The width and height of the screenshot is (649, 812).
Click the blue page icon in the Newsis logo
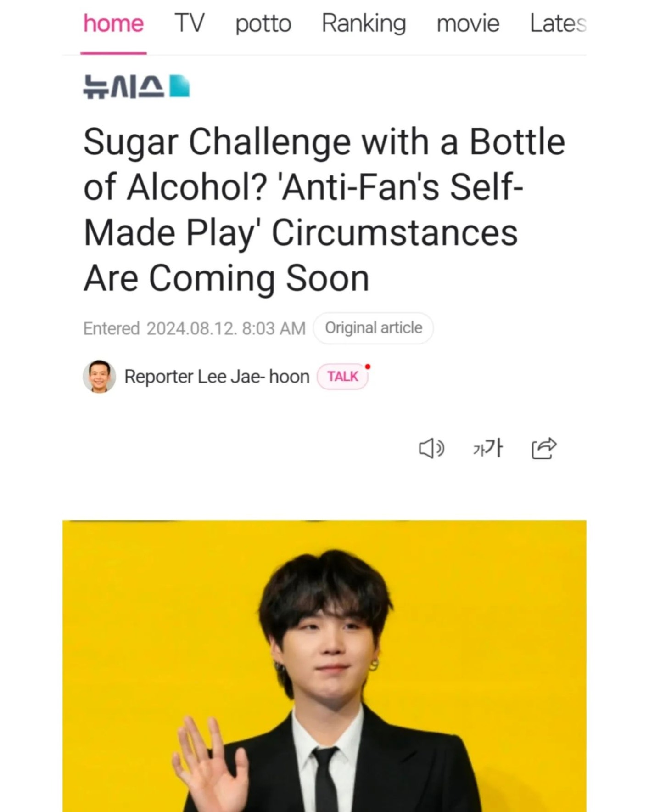[179, 86]
